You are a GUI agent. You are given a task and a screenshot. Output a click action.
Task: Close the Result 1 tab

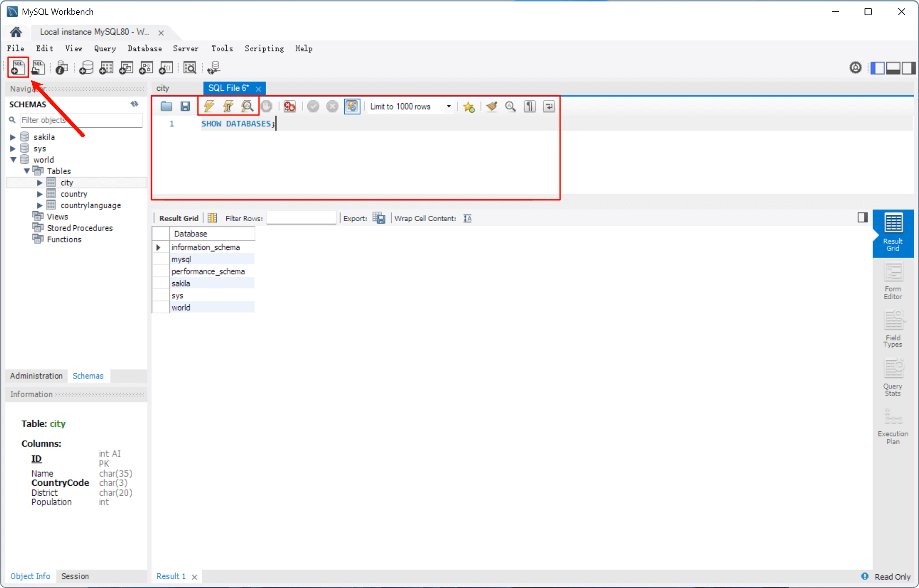coord(194,577)
